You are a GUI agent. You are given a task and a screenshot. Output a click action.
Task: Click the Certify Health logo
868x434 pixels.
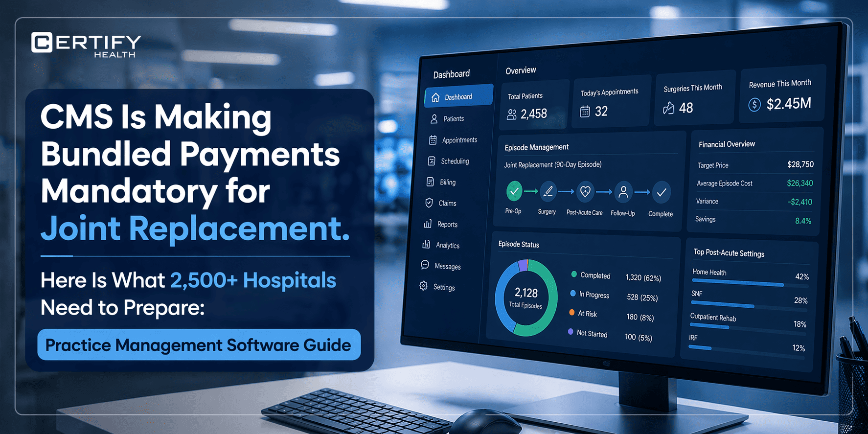pos(86,45)
